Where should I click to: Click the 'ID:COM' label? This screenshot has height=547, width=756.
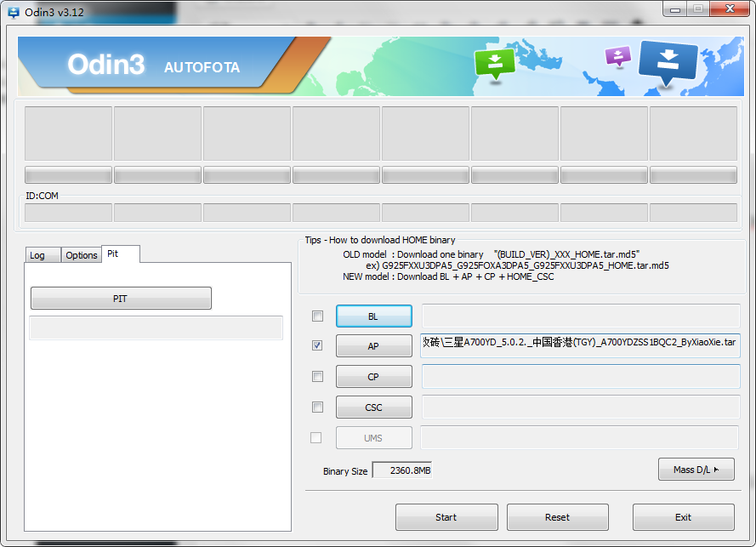pyautogui.click(x=42, y=196)
